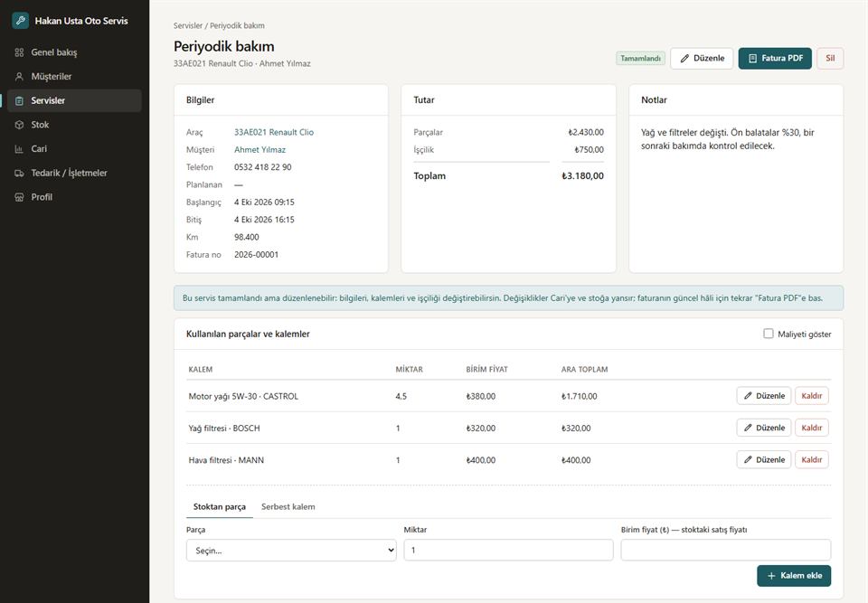The image size is (868, 603).
Task: Switch to the Serbest kalem tab
Action: 288,506
